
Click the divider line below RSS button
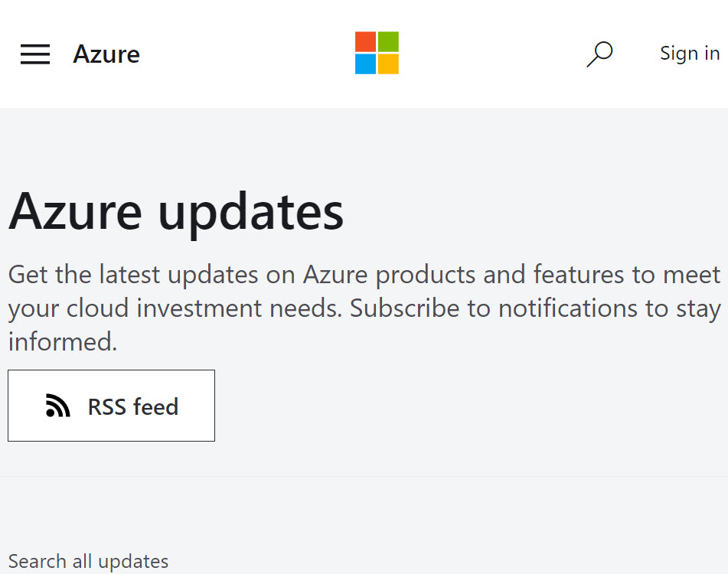(x=364, y=476)
